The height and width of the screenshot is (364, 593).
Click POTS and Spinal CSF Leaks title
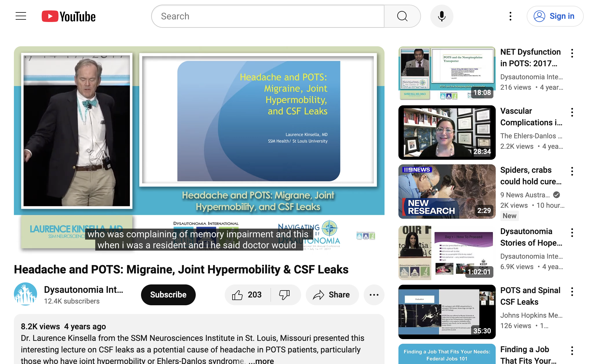pos(530,296)
